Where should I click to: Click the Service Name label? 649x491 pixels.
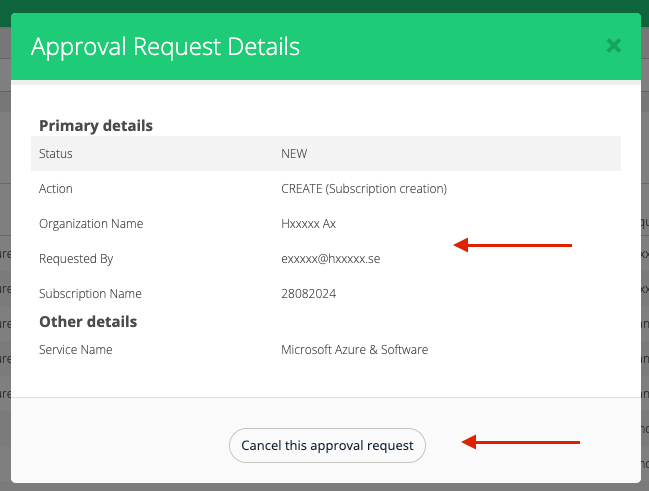tap(76, 350)
